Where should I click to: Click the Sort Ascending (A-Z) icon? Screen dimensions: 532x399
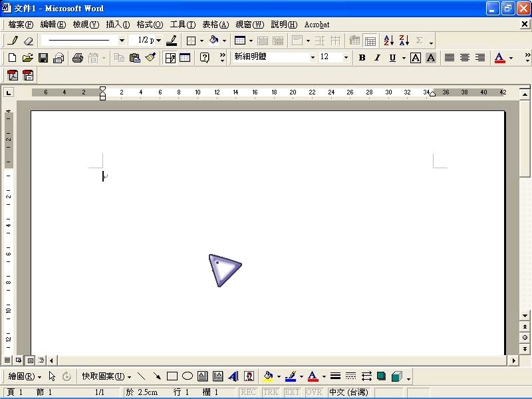click(x=389, y=41)
